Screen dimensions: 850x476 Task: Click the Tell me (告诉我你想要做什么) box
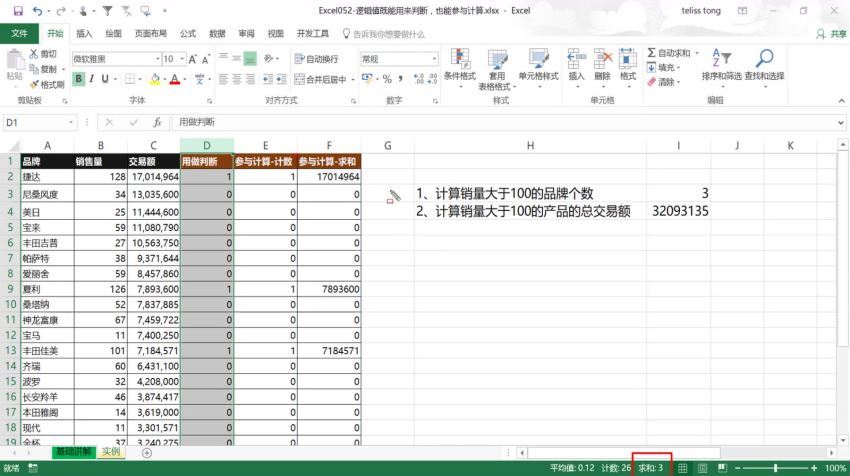point(384,34)
